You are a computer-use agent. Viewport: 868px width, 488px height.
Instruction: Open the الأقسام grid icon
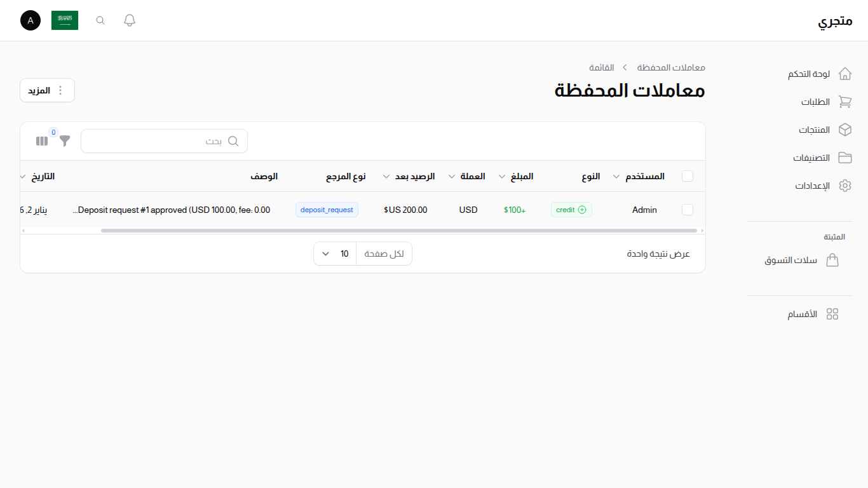832,313
